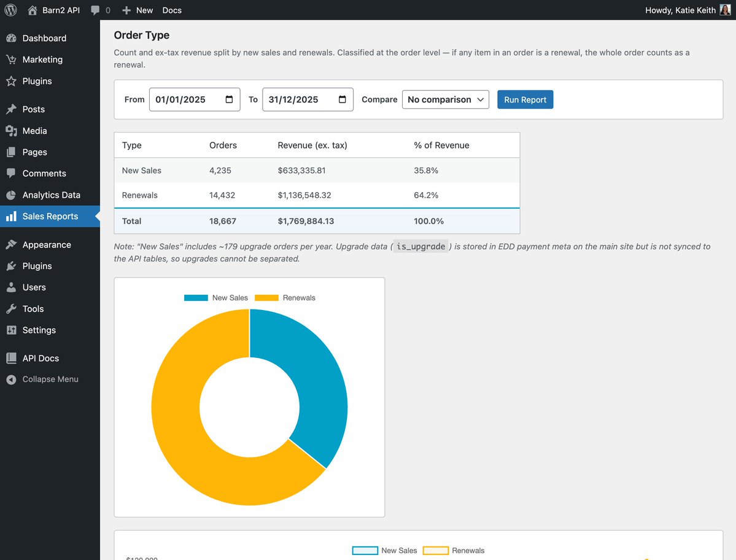Click the plug icon beside lower Plugins
This screenshot has height=560, width=736.
pyautogui.click(x=11, y=266)
